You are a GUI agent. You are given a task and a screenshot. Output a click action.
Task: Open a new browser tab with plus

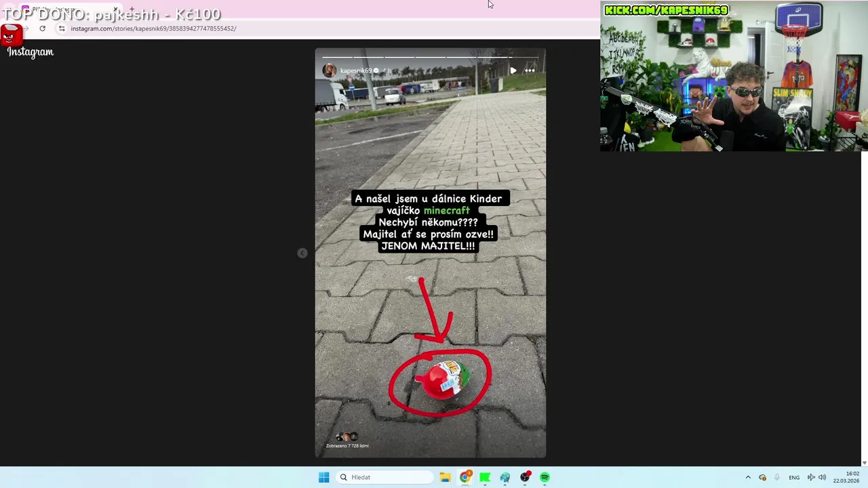pos(132,9)
